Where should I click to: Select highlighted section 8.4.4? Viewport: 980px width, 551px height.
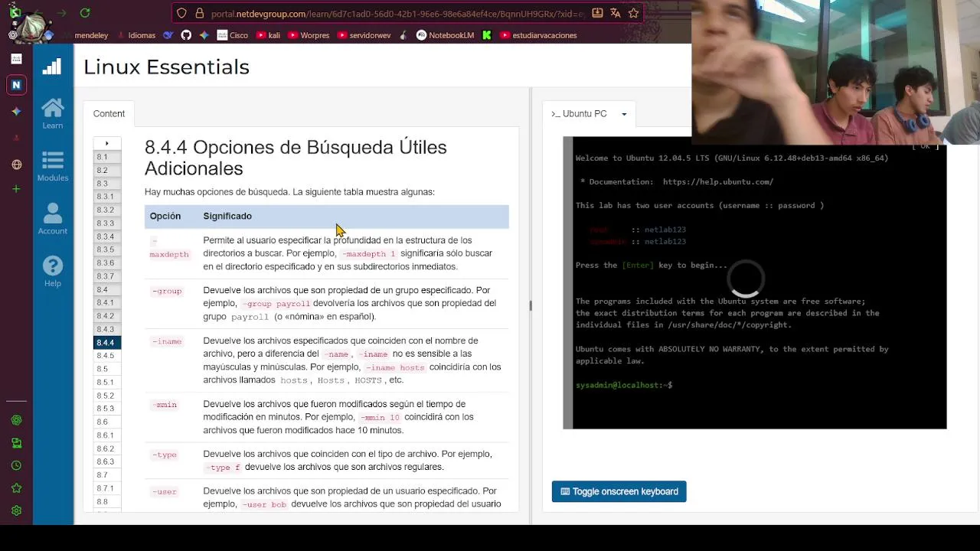click(x=107, y=342)
